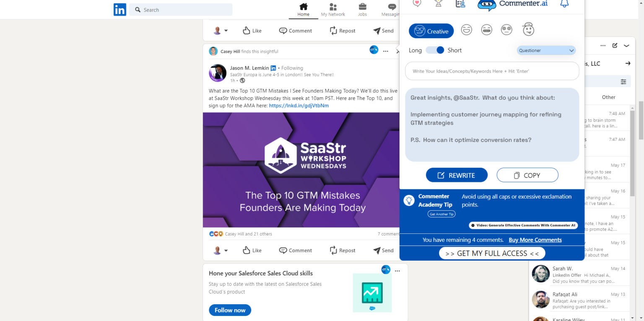
Task: Open the My Network tab
Action: [333, 9]
